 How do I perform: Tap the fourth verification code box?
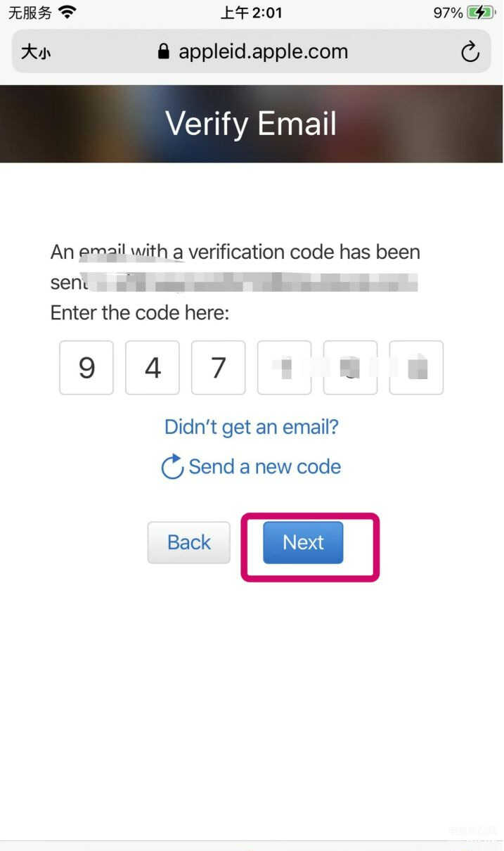(285, 368)
